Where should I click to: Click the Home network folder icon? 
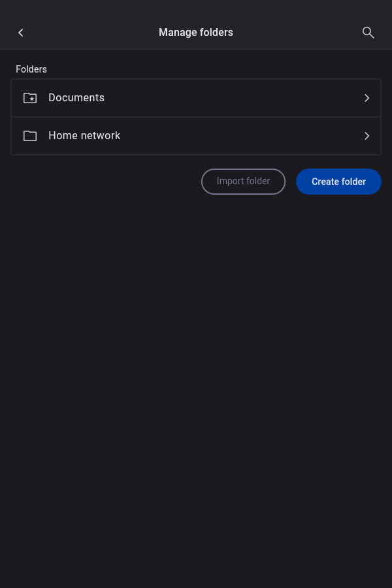[x=30, y=136]
